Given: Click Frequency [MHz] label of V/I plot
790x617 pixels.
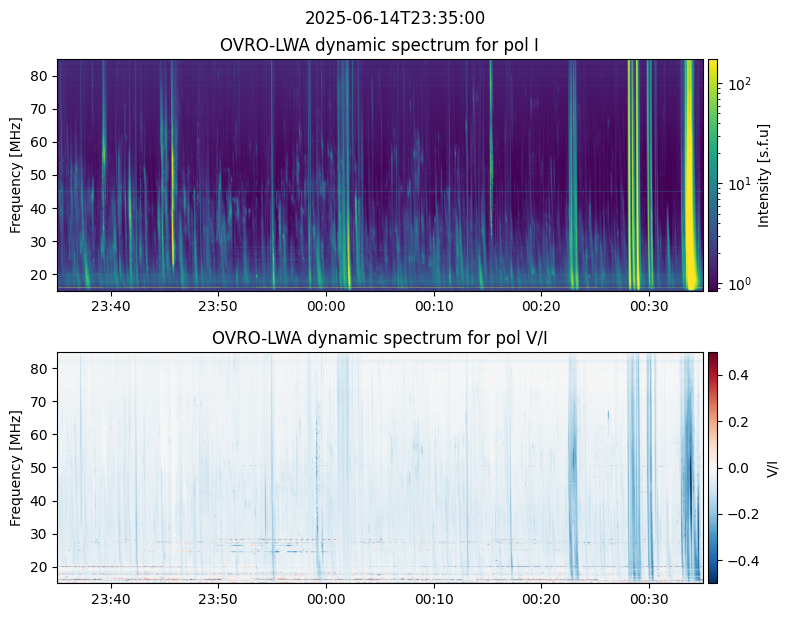Looking at the screenshot, I should pos(16,467).
